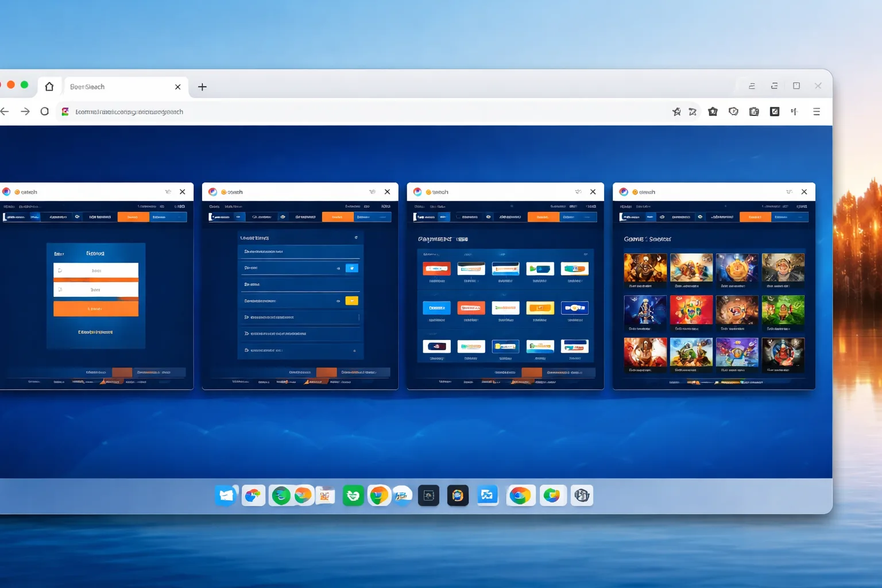Launch the Chrome icon in the dock
Viewport: 882px width, 588px height.
(x=520, y=496)
